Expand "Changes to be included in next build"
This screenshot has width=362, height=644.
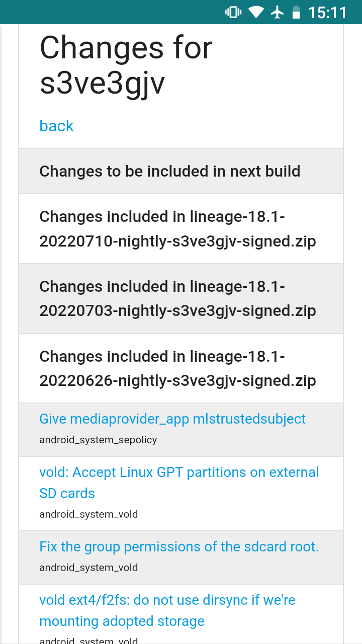169,172
